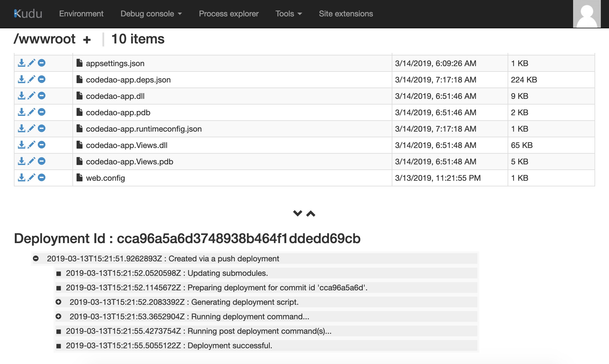Delete the codedao-app.dll file

click(42, 96)
